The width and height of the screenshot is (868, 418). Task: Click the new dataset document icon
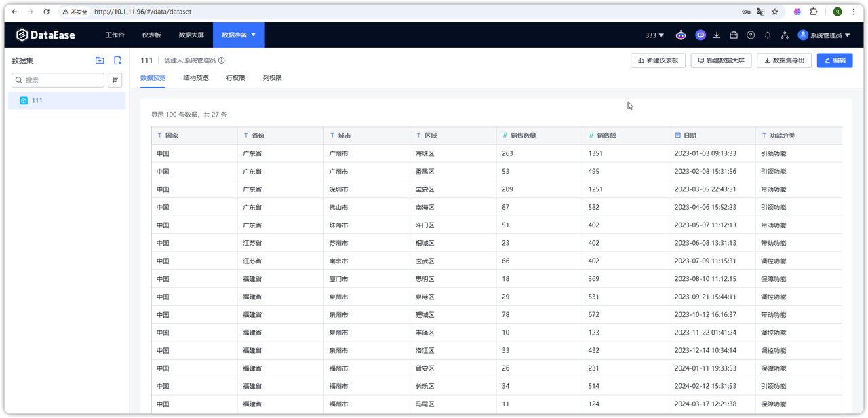point(116,60)
